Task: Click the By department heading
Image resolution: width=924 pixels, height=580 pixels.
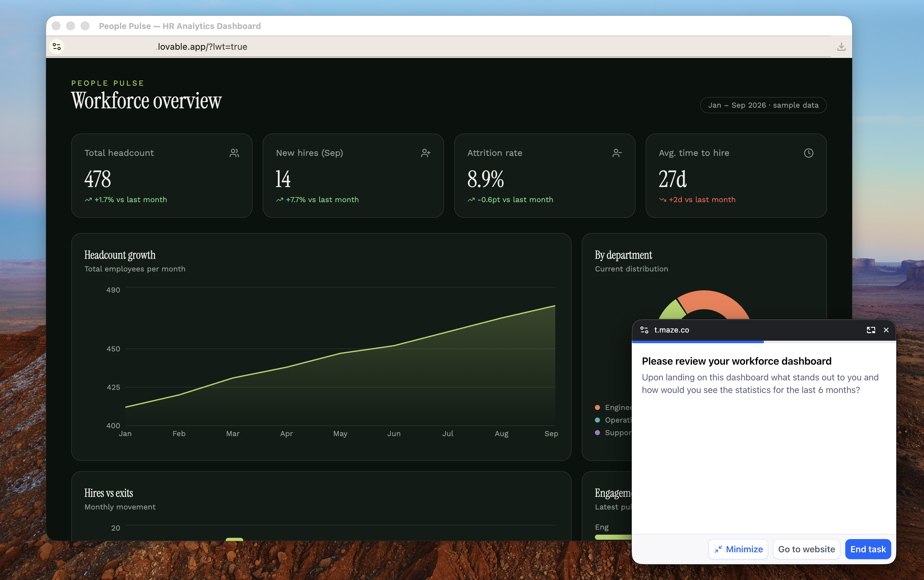Action: (x=623, y=255)
